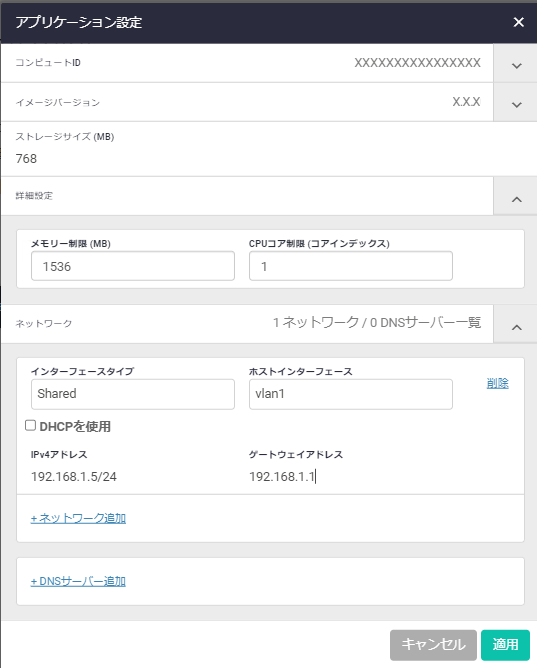Screen dimensions: 537x668
Task: Click the コンピュートID row header
Action: click(247, 63)
